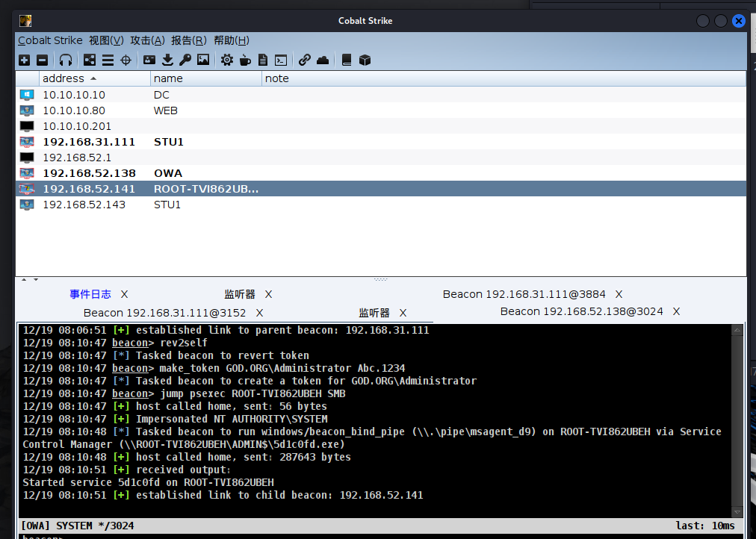Select the 192.168.52.1 address row
Screen dimensions: 756x539
point(381,158)
